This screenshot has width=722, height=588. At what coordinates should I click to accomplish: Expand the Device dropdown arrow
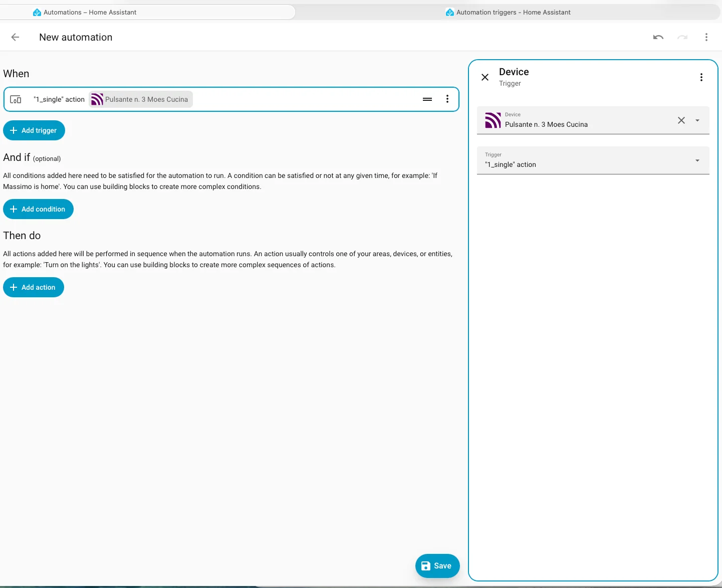(x=697, y=120)
